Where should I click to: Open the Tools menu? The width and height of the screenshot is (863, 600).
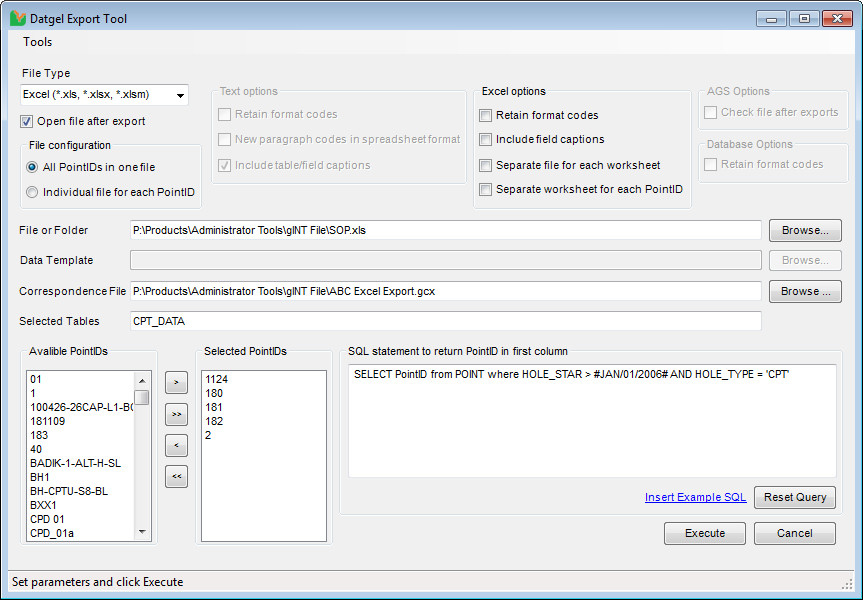37,42
